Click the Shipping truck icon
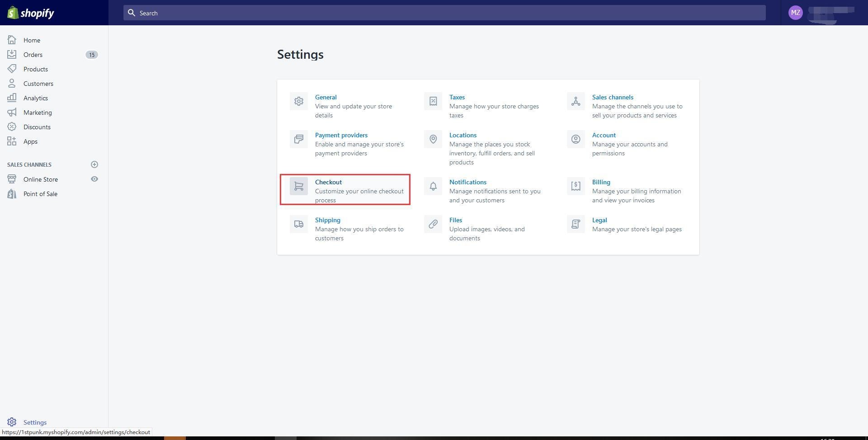 [299, 224]
